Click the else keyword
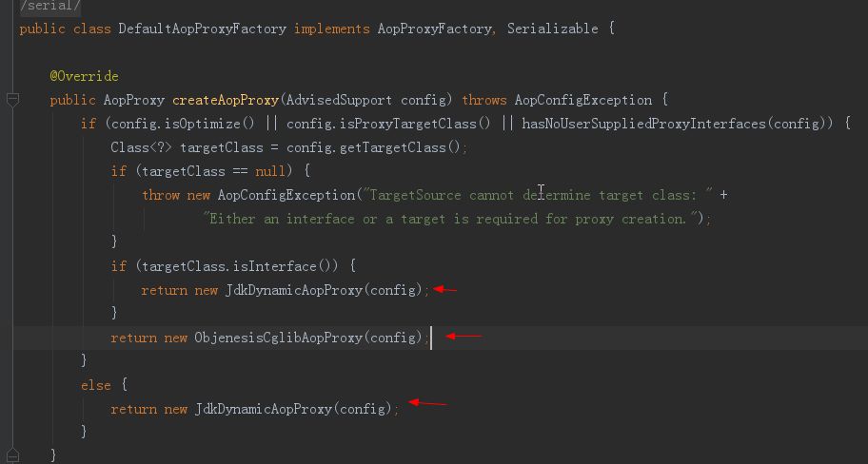The width and height of the screenshot is (868, 464). point(96,385)
